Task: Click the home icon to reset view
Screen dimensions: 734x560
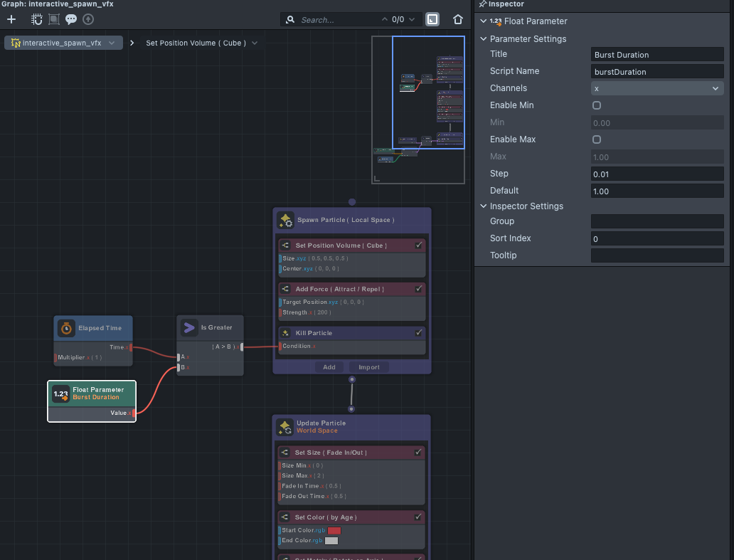Action: point(458,19)
